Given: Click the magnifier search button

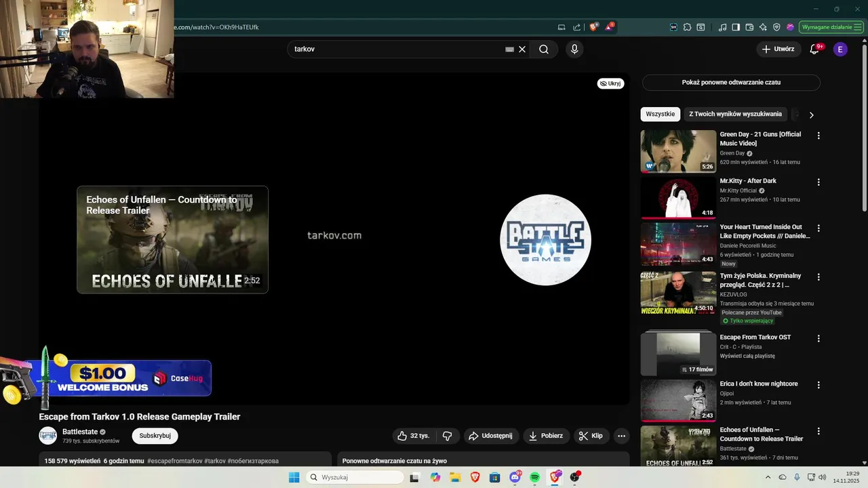Looking at the screenshot, I should (544, 49).
